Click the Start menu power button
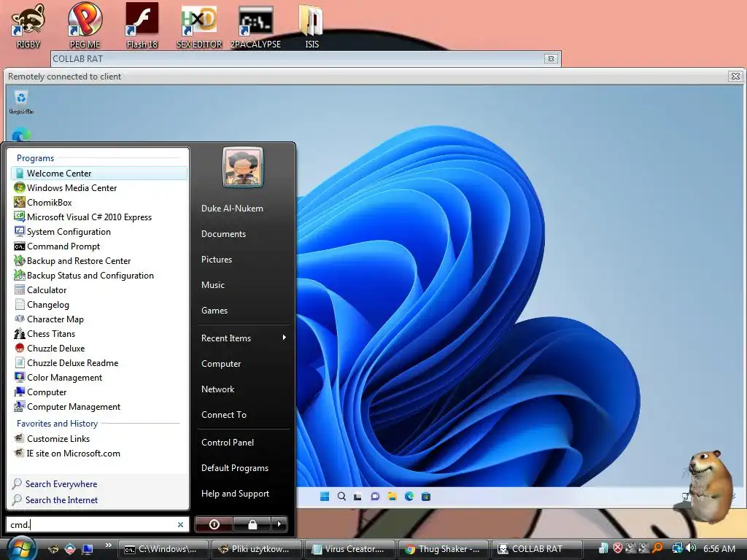Screen dimensions: 747x560 (214, 524)
